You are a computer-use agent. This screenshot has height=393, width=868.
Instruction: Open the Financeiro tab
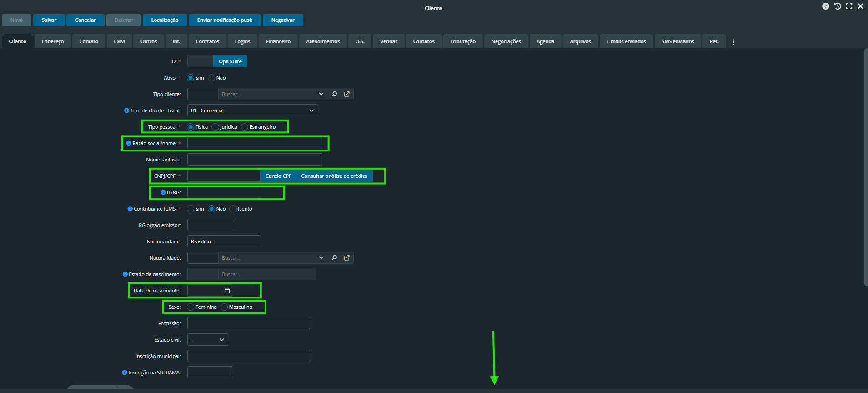click(x=278, y=41)
